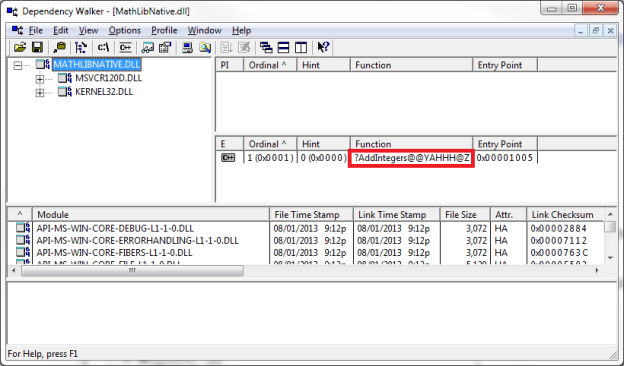Click View Module in External Viewer icon
Image resolution: width=624 pixels, height=366 pixels.
click(148, 48)
